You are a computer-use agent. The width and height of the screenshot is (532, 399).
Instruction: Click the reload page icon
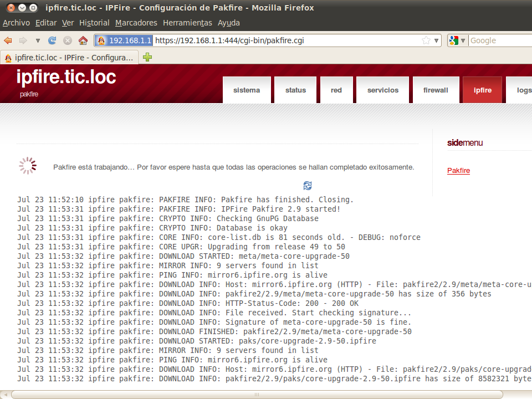(x=52, y=40)
